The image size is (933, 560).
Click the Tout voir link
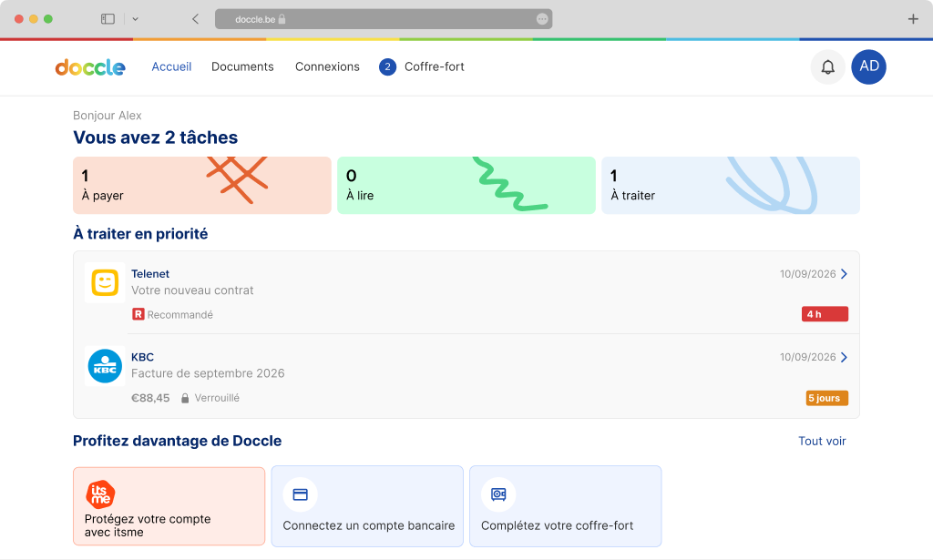[822, 441]
